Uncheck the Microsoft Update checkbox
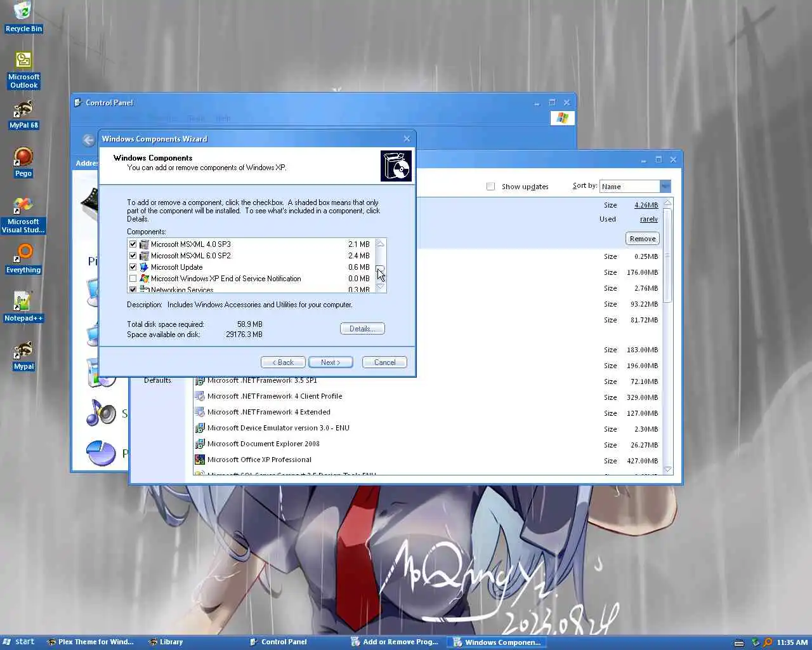The width and height of the screenshot is (812, 650). (x=133, y=267)
